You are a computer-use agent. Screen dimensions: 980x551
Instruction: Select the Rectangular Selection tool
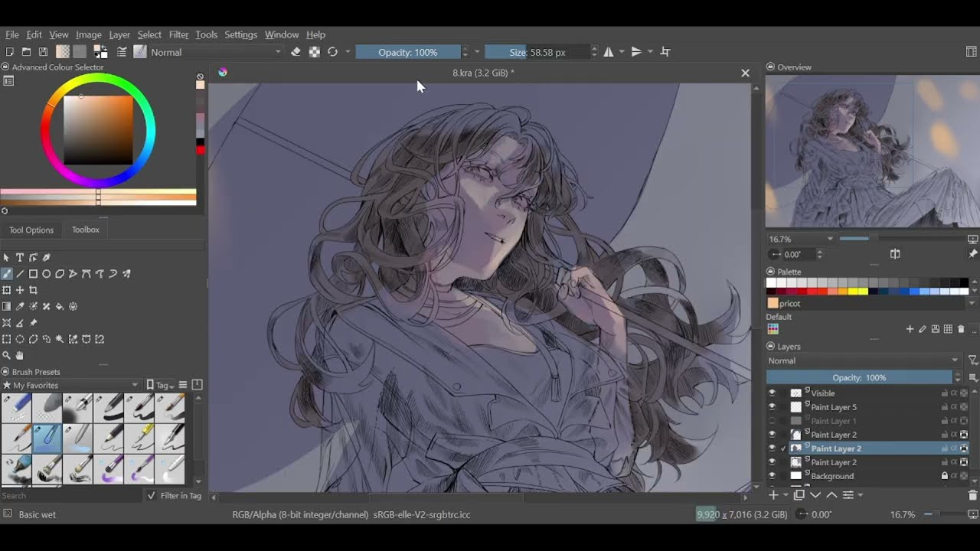click(x=7, y=339)
